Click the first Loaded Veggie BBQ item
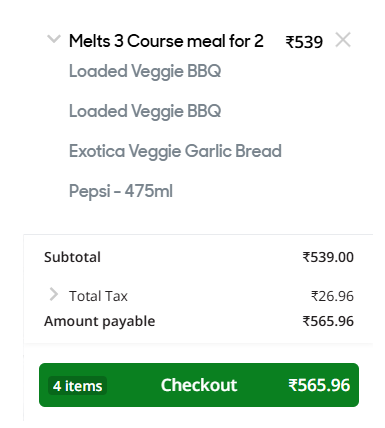The height and width of the screenshot is (428, 385). (x=145, y=71)
